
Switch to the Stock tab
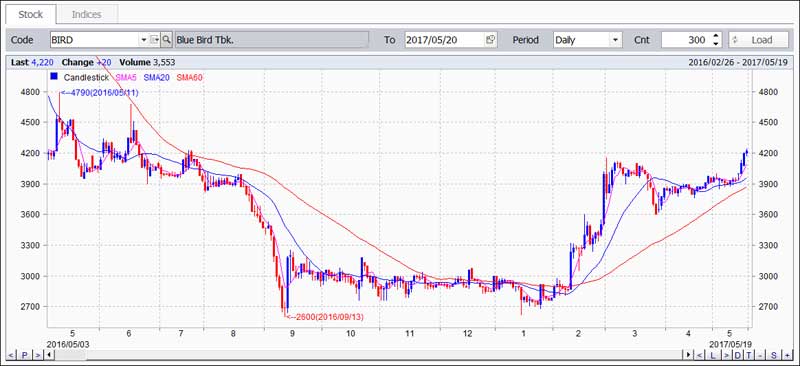[31, 14]
